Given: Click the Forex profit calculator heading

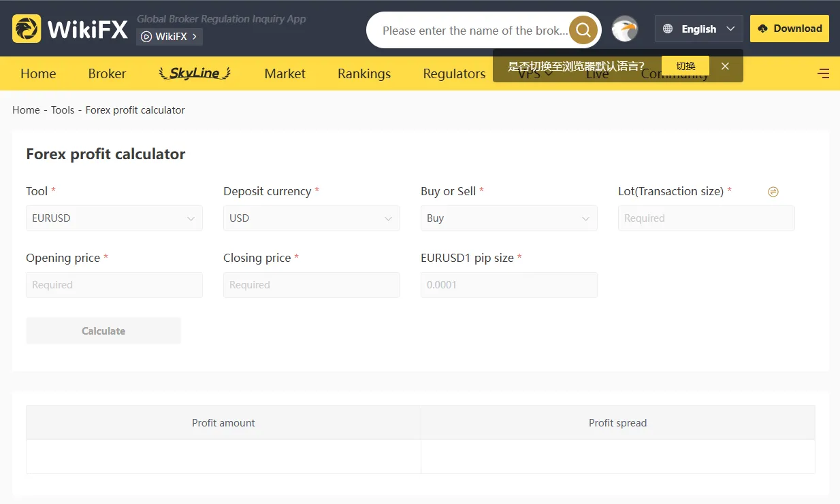Looking at the screenshot, I should click(106, 154).
